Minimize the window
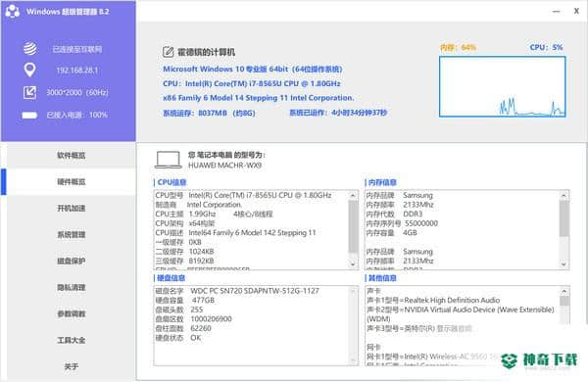The image size is (588, 382). pos(556,11)
